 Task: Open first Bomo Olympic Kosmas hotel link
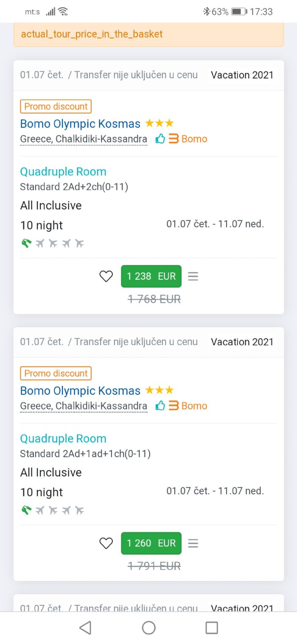pyautogui.click(x=80, y=124)
